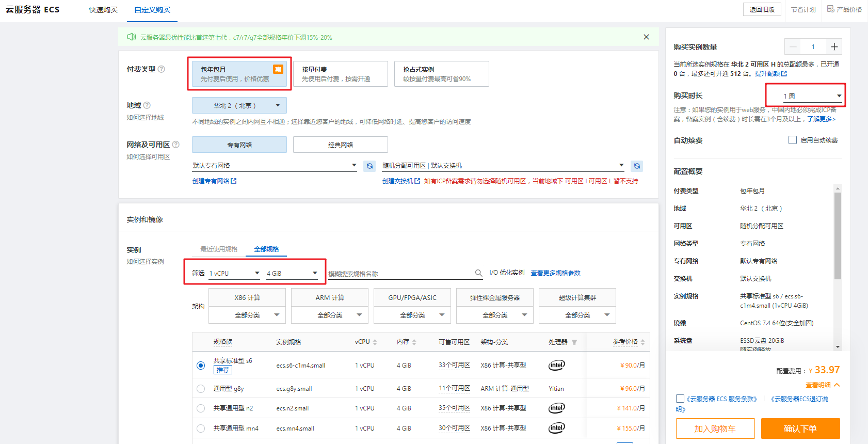Click the search magnifier icon
The height and width of the screenshot is (444, 868).
click(478, 273)
